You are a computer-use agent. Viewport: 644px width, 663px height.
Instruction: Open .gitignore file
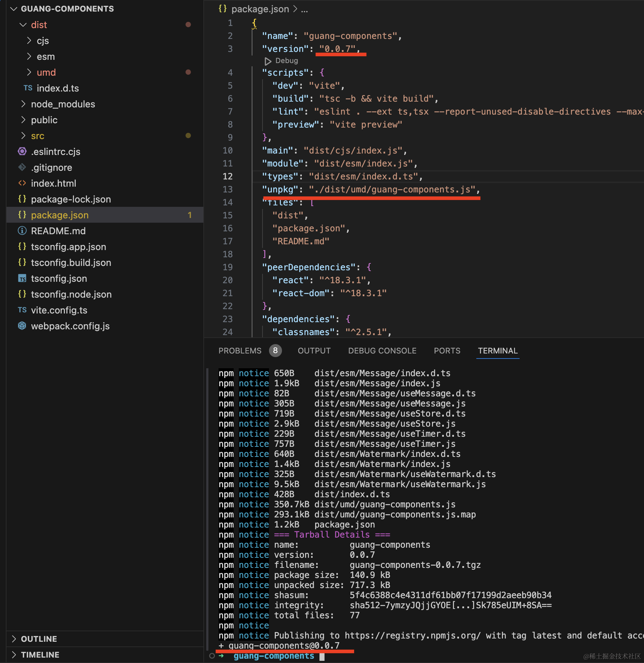click(52, 168)
